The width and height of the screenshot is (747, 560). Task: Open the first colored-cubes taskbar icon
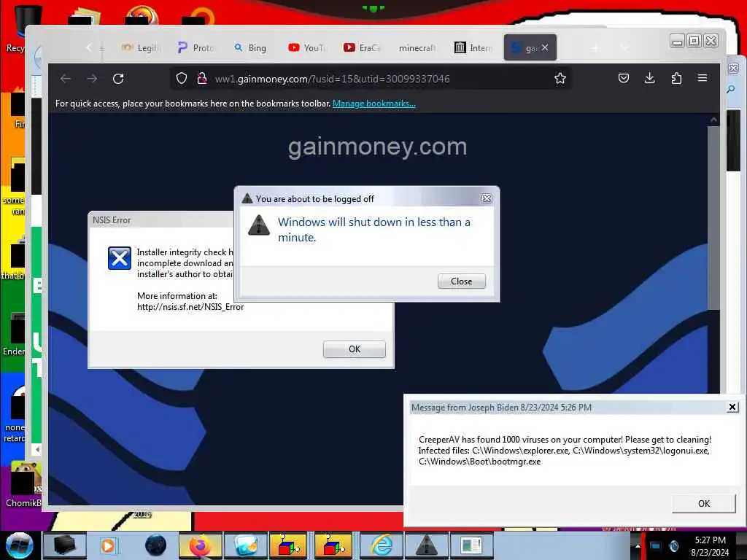click(287, 545)
